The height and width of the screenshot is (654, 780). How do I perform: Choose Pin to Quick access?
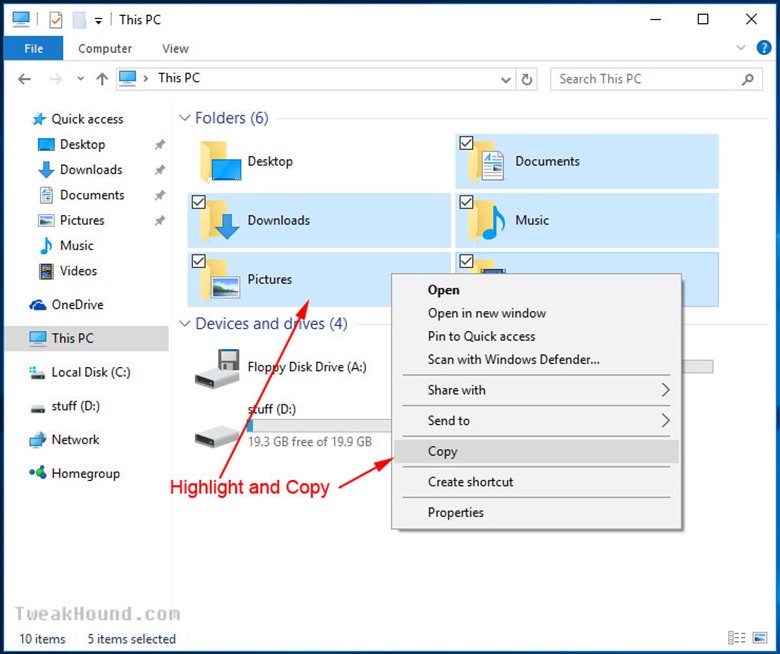coord(481,336)
